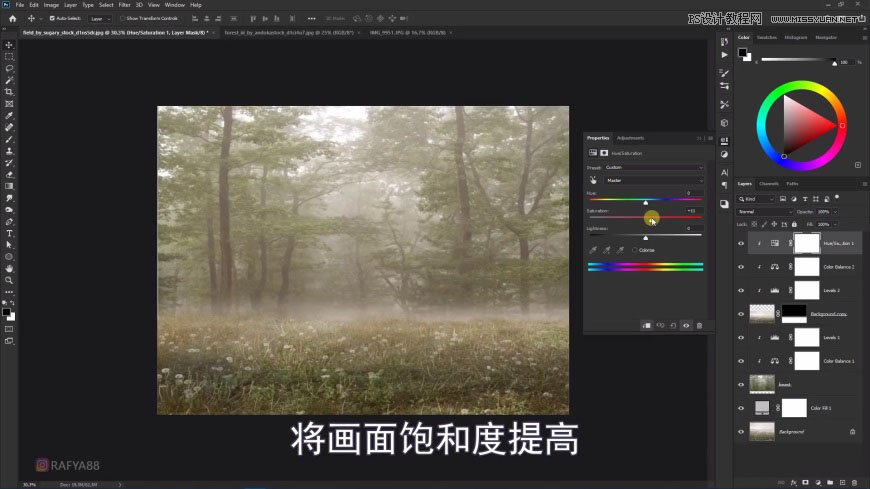This screenshot has height=489, width=870.
Task: Reset adjustment defaults in Properties panel
Action: [x=673, y=325]
